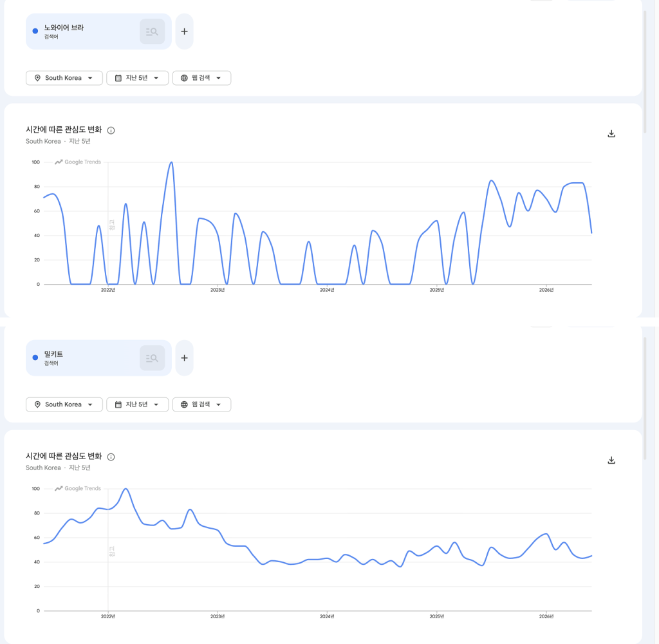Open search term explorer for 밀키트
Screen dimensions: 659x644
(x=152, y=358)
